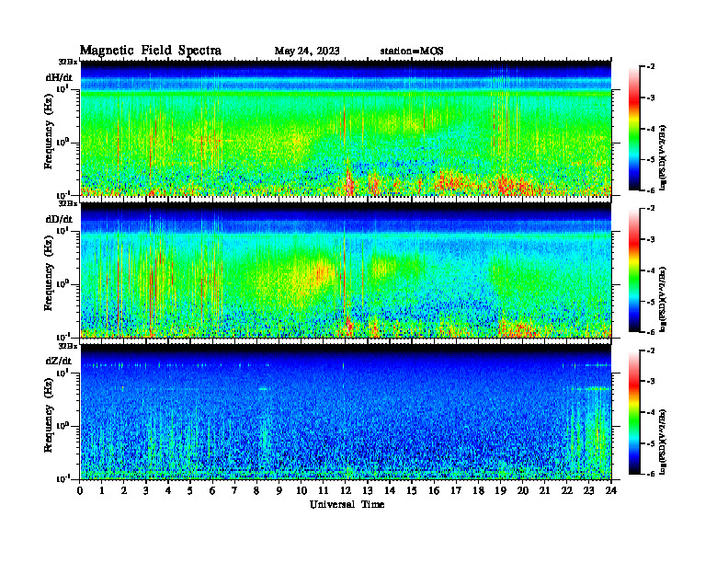Image resolution: width=728 pixels, height=563 pixels.
Task: Click hour "17" on the Universal Time axis
Action: 456,490
